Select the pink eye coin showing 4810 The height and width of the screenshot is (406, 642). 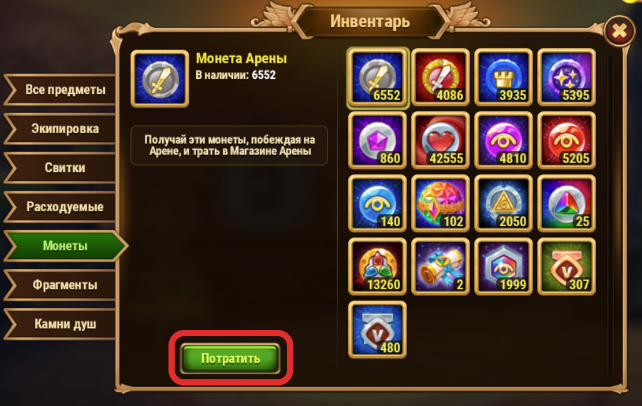504,140
